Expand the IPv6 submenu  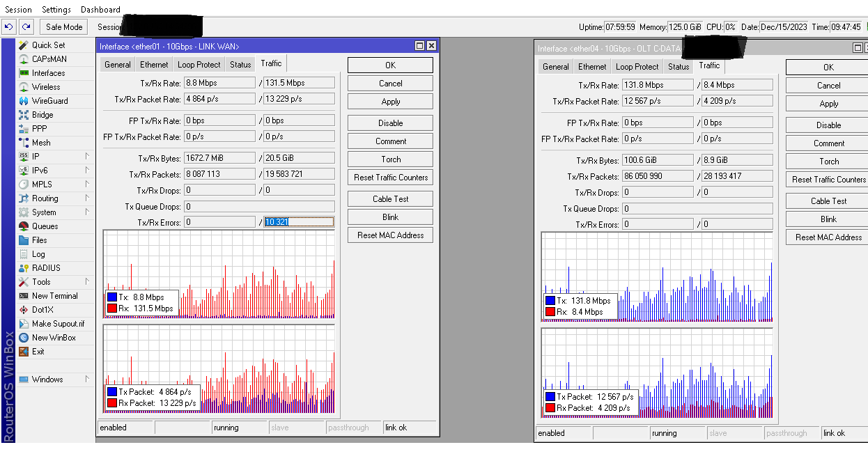click(56, 171)
